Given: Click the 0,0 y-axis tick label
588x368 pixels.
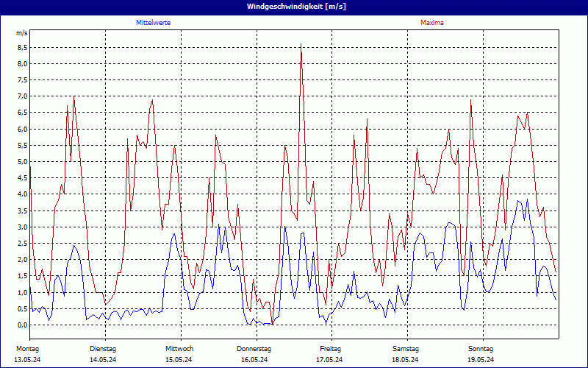Looking at the screenshot, I should click(x=22, y=325).
